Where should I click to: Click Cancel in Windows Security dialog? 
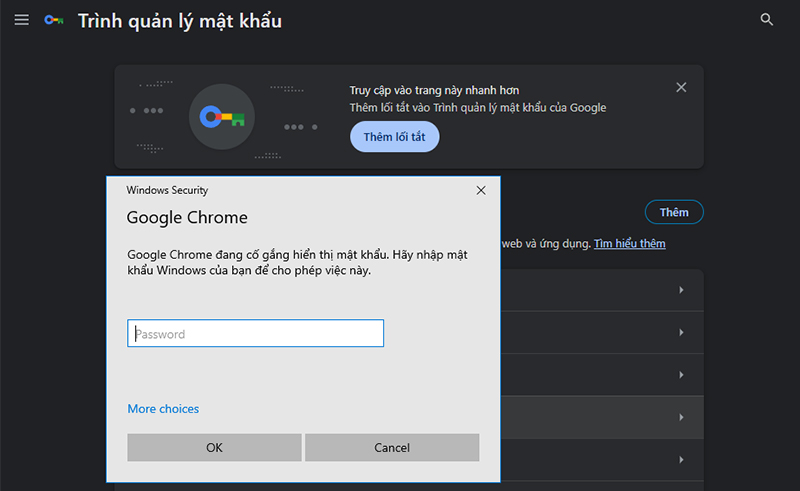pyautogui.click(x=392, y=448)
